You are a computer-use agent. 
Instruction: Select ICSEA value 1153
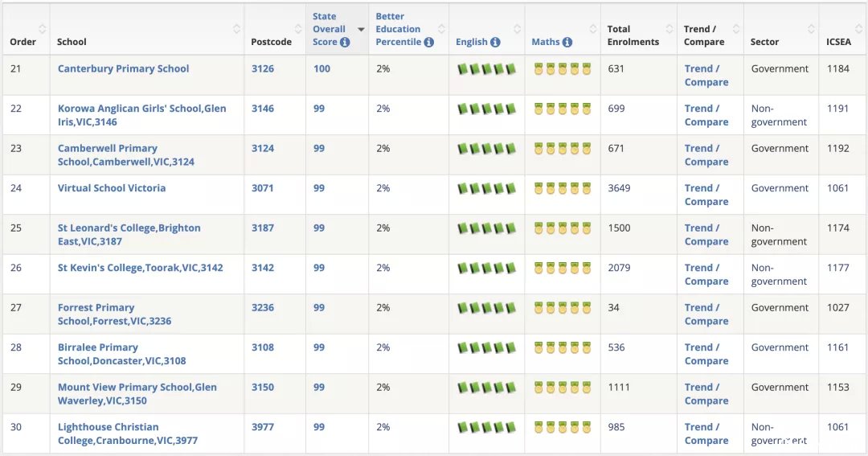coord(838,388)
